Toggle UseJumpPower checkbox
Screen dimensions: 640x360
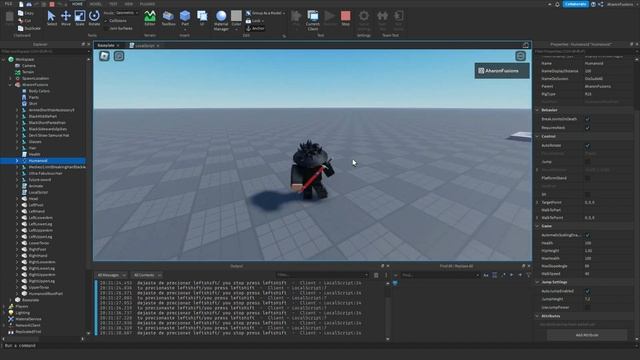[x=587, y=307]
